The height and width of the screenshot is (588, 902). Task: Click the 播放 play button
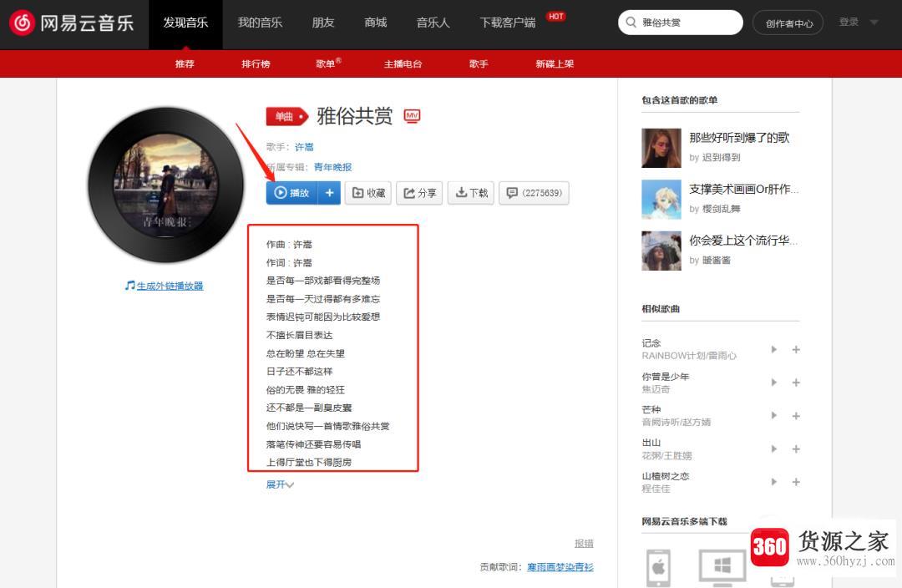pos(292,193)
